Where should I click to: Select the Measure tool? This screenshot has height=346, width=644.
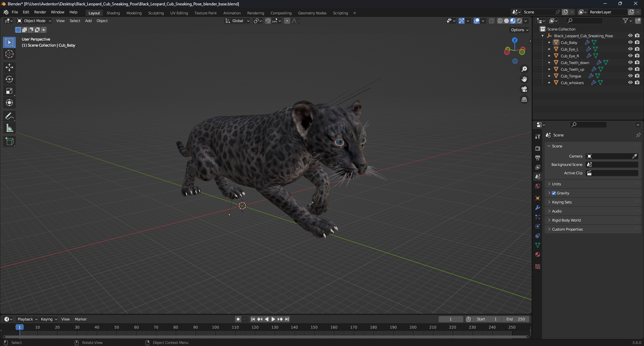pos(9,128)
